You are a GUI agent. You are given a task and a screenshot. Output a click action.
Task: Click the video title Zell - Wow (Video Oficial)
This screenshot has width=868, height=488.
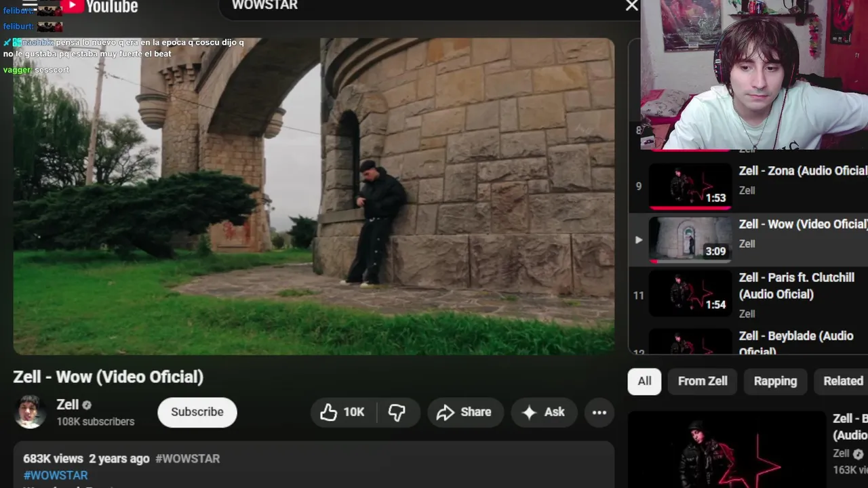tap(108, 377)
